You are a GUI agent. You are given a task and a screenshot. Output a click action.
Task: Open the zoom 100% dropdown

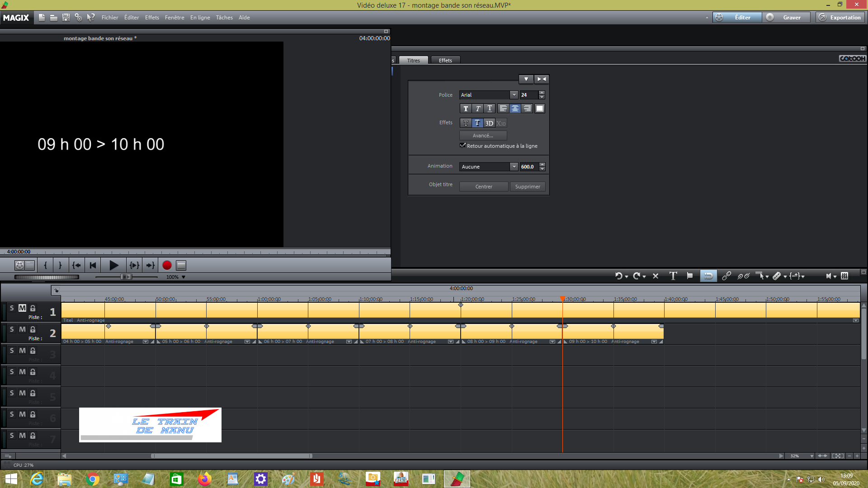click(x=184, y=277)
